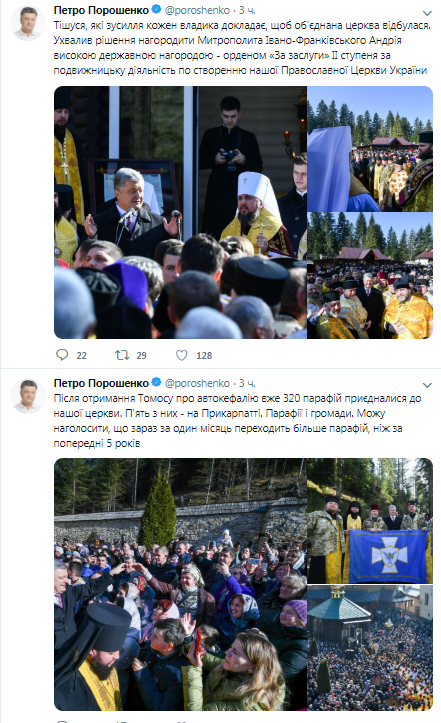Open photo of Poroshenko among priests in gold
The width and height of the screenshot is (441, 723).
370,276
